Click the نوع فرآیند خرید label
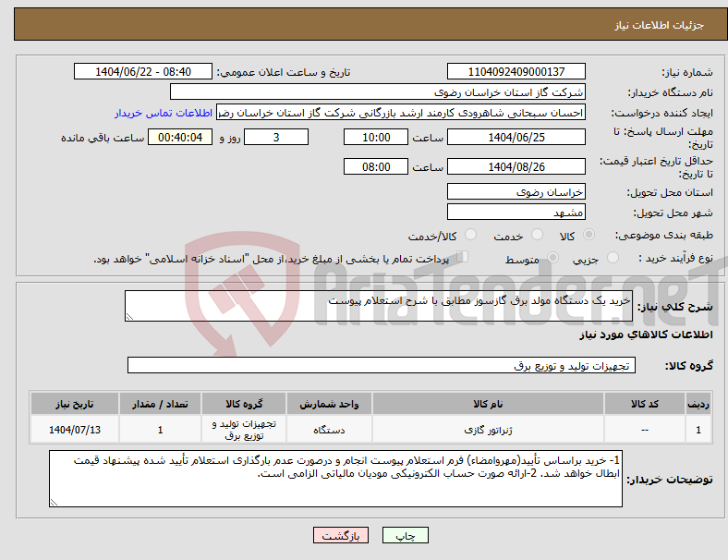 tap(675, 258)
